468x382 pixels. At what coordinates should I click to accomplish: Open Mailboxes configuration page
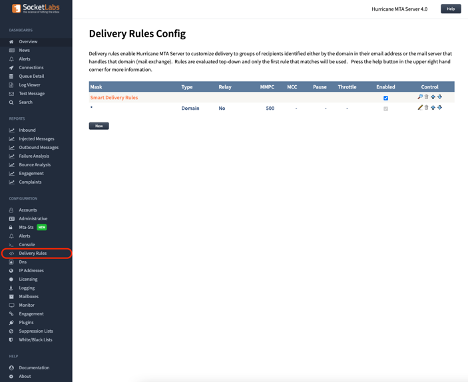(29, 297)
